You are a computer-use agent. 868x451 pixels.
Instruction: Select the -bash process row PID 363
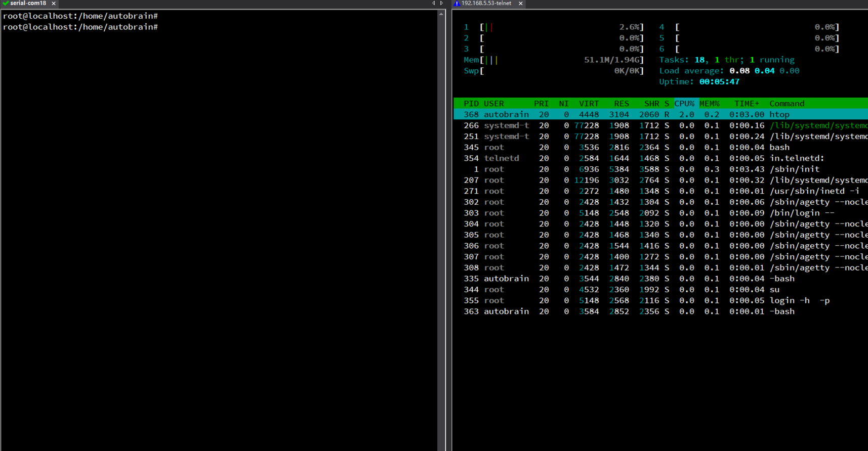click(x=661, y=312)
